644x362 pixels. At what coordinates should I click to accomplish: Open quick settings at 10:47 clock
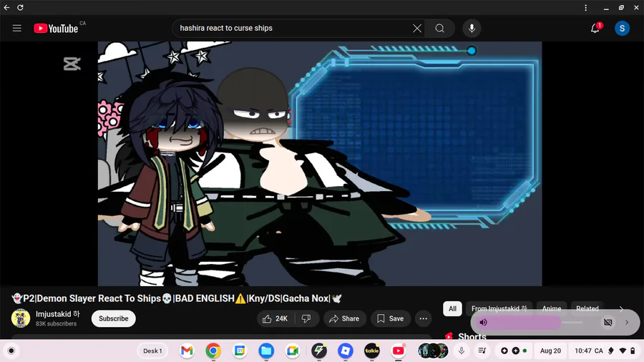605,351
